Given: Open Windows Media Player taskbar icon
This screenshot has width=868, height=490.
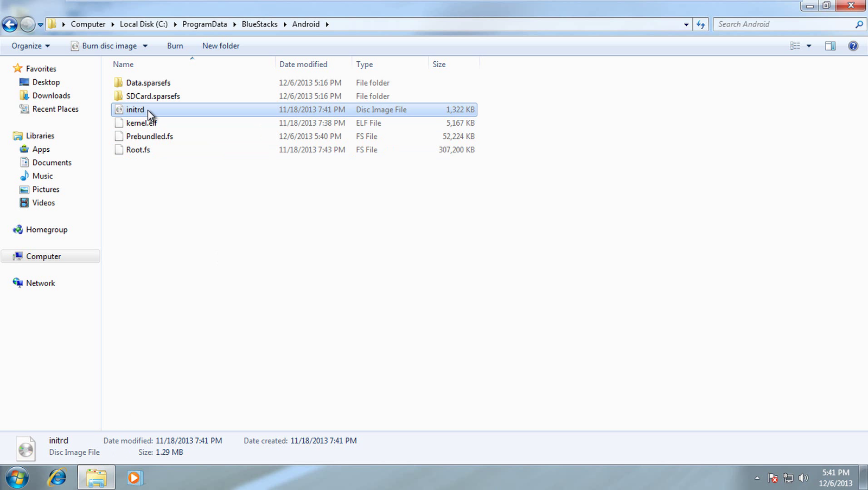Looking at the screenshot, I should pyautogui.click(x=134, y=478).
